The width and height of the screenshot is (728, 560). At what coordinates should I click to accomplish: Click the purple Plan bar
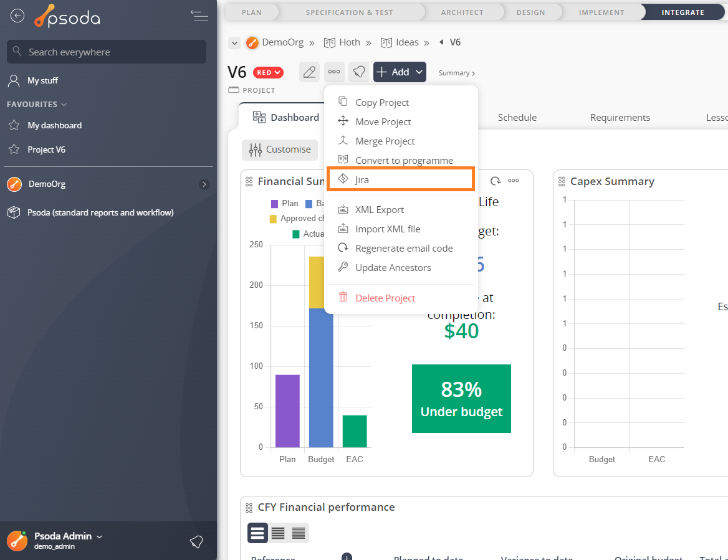click(x=287, y=411)
